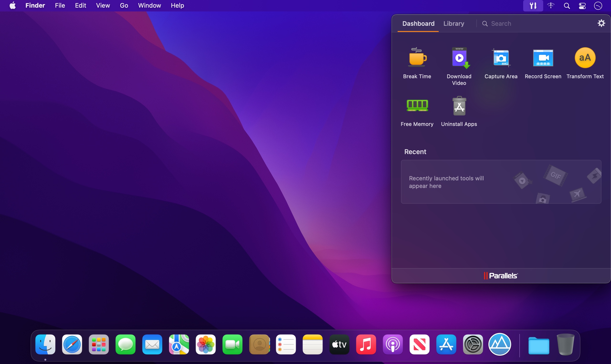Open Parallels Toolbox settings gear
Viewport: 611px width, 364px height.
601,23
